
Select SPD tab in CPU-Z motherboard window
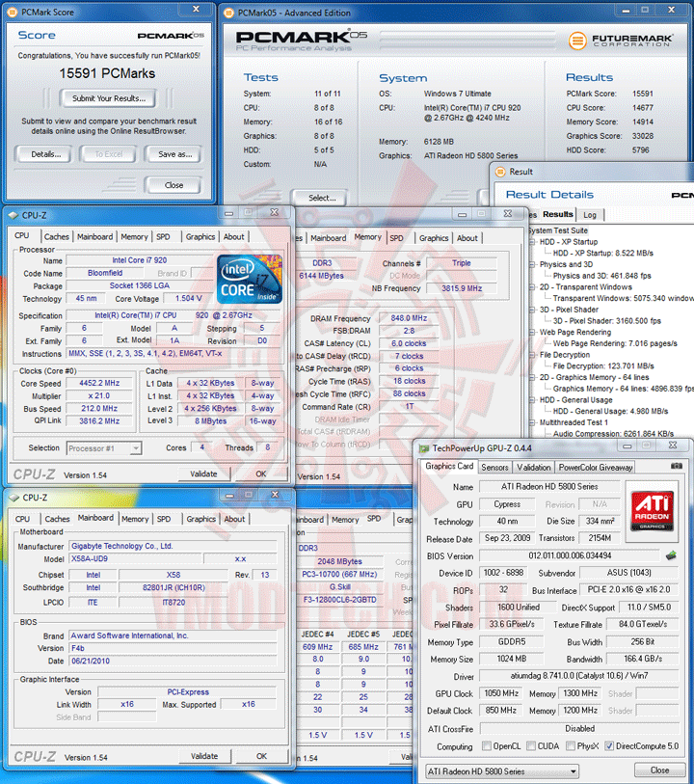point(164,520)
